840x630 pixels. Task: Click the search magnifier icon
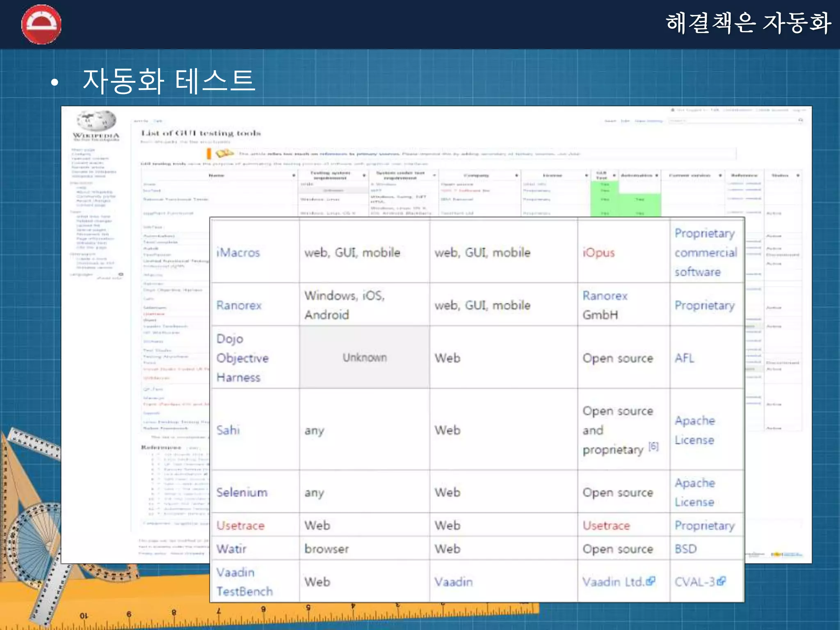tap(800, 120)
